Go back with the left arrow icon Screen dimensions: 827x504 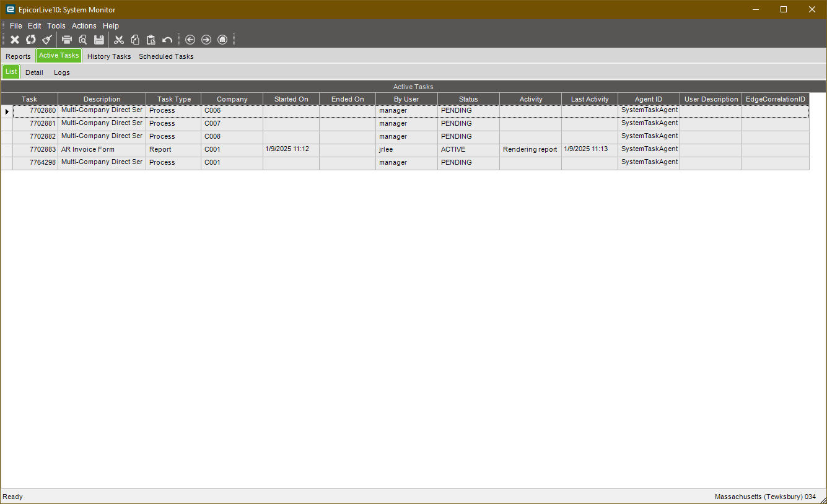pyautogui.click(x=190, y=40)
